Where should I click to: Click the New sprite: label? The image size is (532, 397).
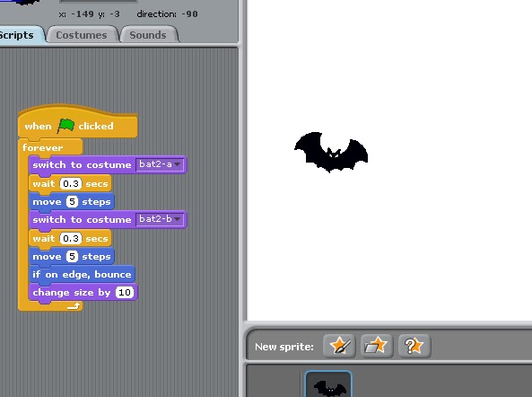pos(284,347)
